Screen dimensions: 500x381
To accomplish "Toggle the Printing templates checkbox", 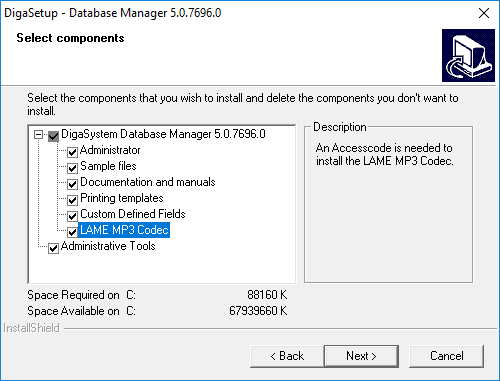I will (72, 200).
